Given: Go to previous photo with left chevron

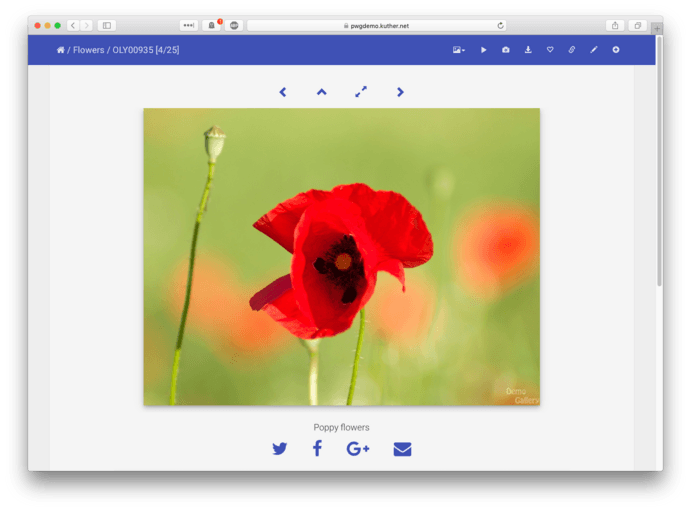Looking at the screenshot, I should coord(283,92).
